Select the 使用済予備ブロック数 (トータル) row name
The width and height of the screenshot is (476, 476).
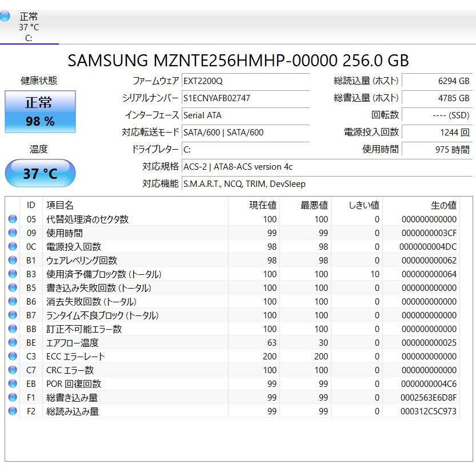[x=104, y=274]
